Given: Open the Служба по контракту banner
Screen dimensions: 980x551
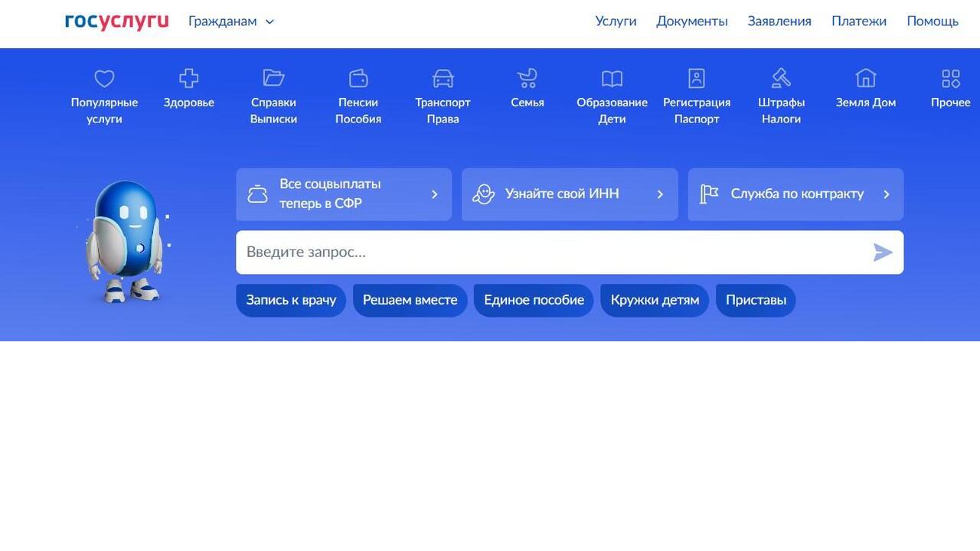Looking at the screenshot, I should pos(795,194).
